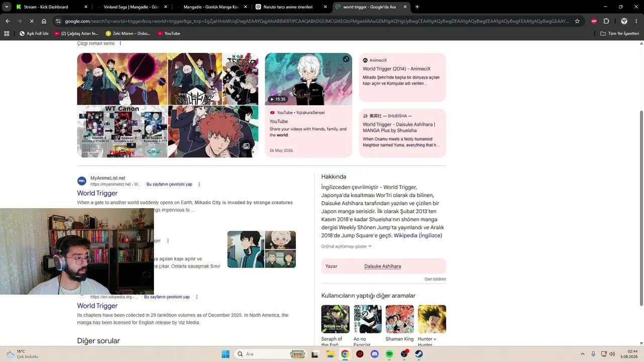Open more options for the Wikipedia result
This screenshot has width=644, height=362.
point(197,297)
